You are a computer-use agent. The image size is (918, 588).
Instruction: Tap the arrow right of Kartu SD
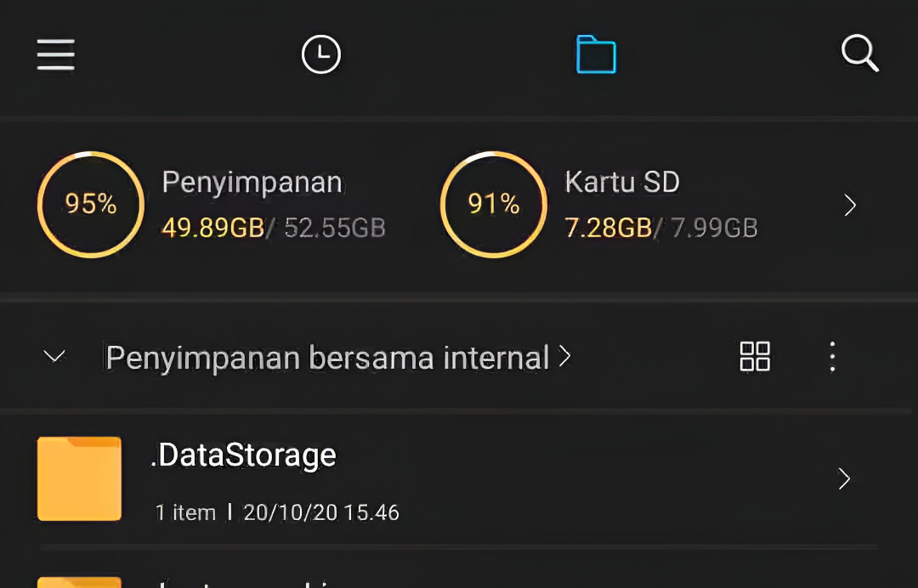click(x=850, y=205)
